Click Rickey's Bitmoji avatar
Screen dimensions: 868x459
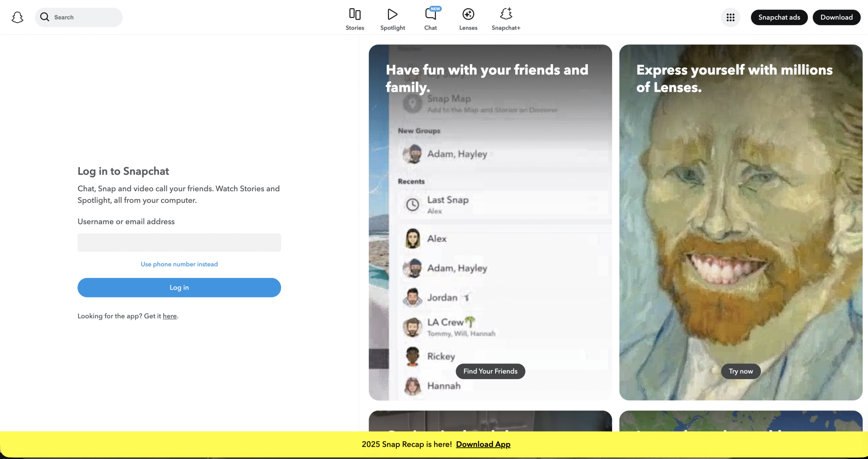click(x=413, y=356)
